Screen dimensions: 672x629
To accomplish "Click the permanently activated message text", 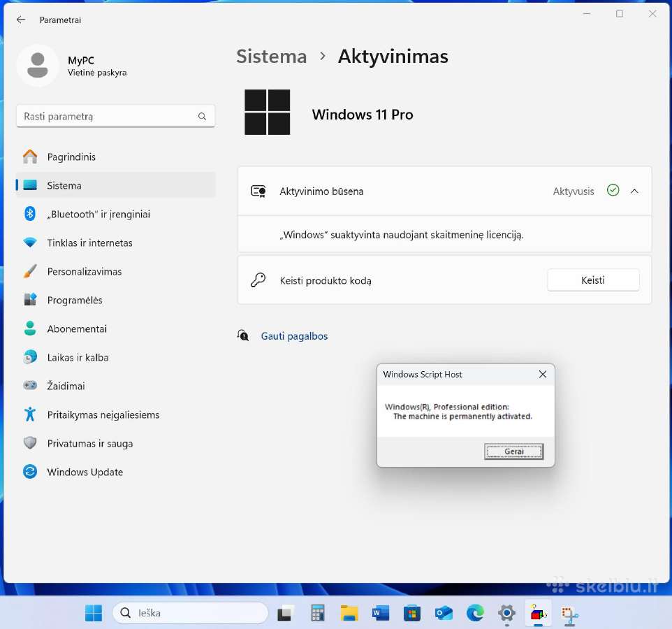I will 462,417.
